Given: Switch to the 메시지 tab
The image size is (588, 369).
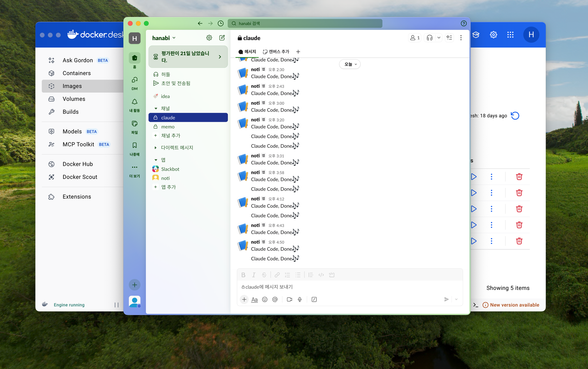Looking at the screenshot, I should [247, 51].
